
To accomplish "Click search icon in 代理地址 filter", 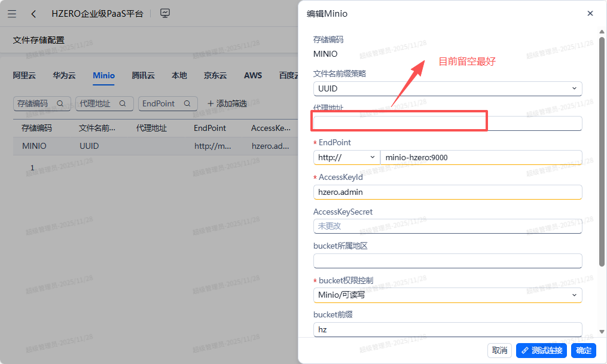I will coord(123,103).
